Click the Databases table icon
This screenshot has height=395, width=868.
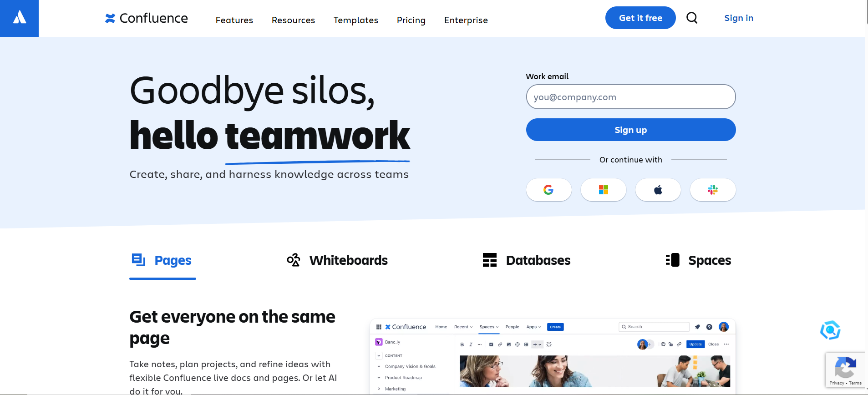pos(490,260)
